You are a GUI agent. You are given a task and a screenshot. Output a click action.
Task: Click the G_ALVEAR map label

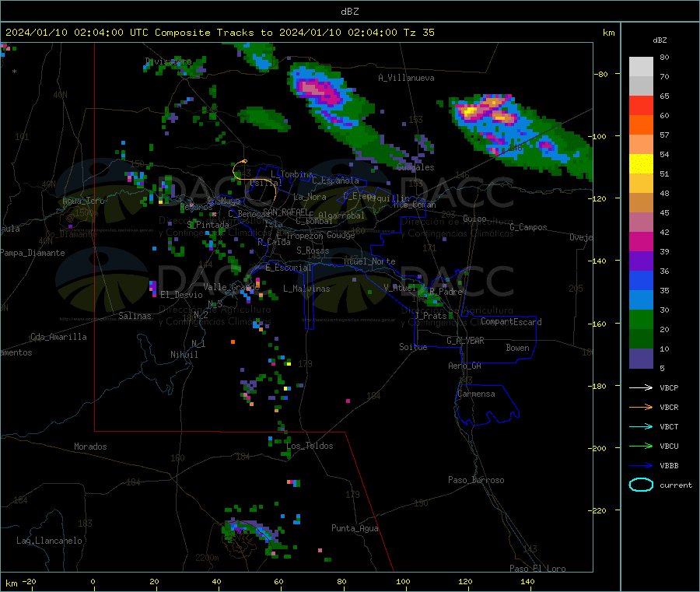[465, 341]
